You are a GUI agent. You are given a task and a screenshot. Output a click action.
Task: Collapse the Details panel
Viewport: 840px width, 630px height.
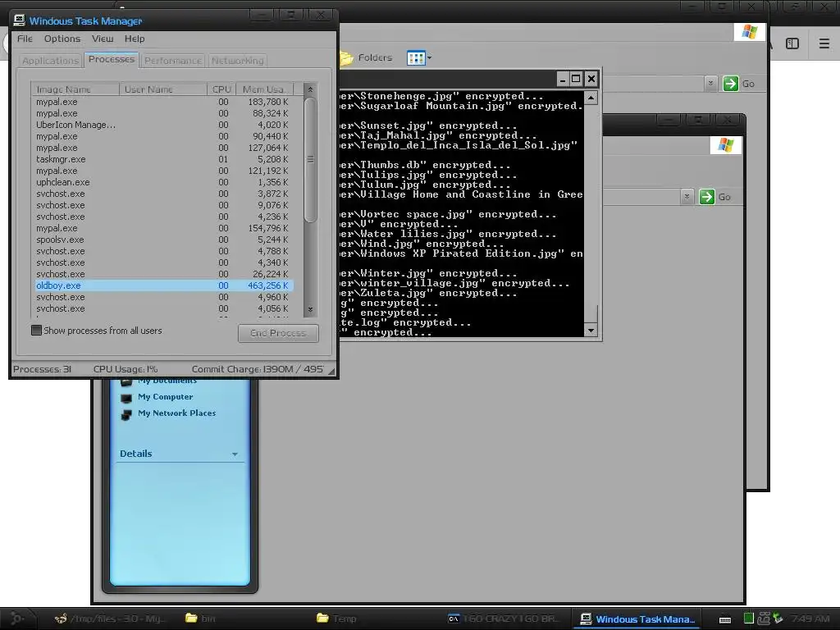click(235, 454)
